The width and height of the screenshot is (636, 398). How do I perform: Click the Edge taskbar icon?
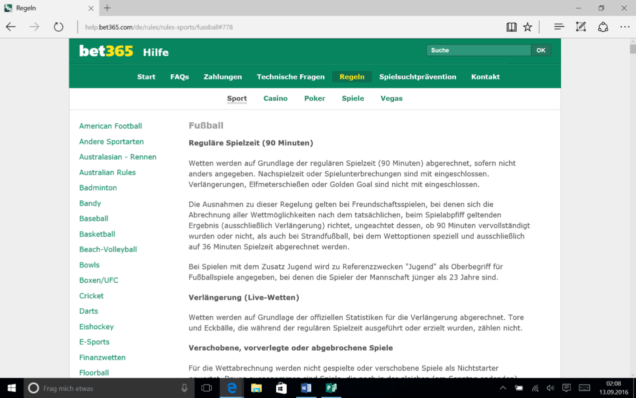coord(232,388)
